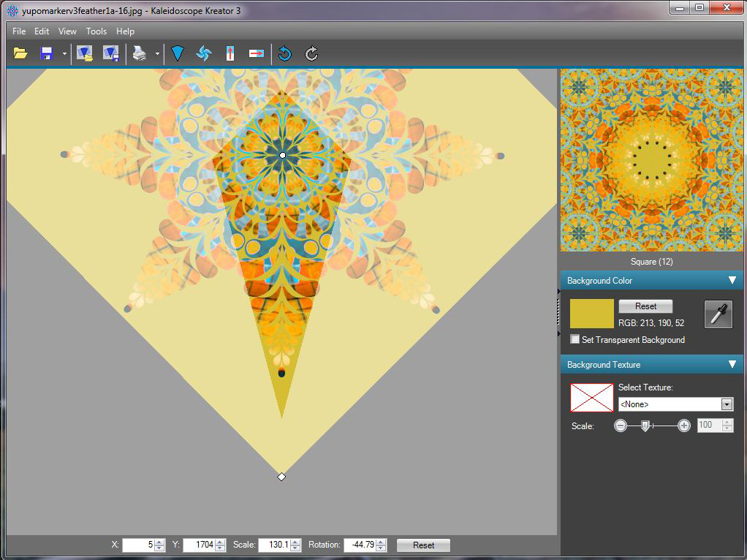
Task: Click the rotate counterclockwise icon
Action: coord(284,53)
